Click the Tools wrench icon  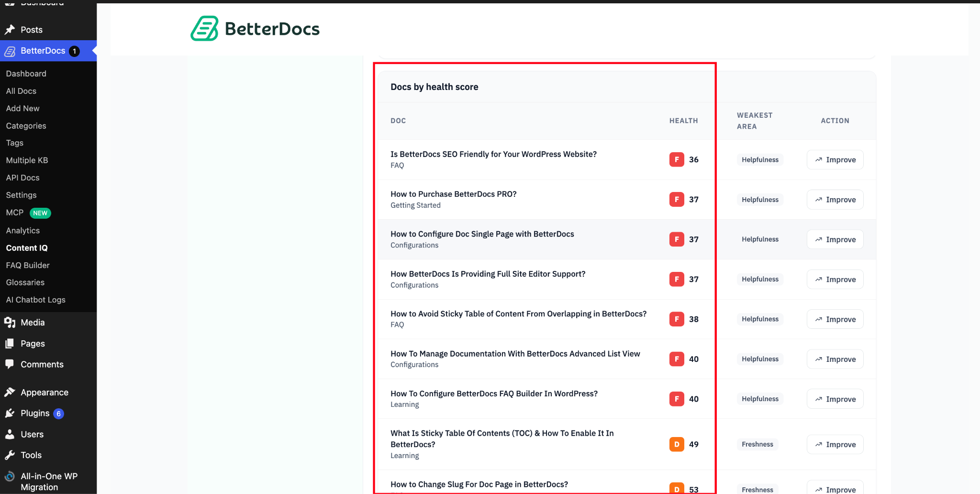tap(10, 455)
